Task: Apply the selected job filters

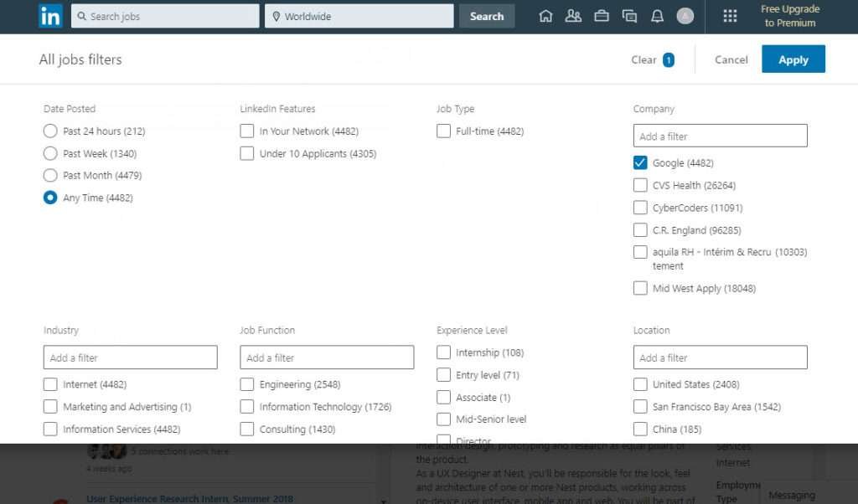Action: click(793, 59)
